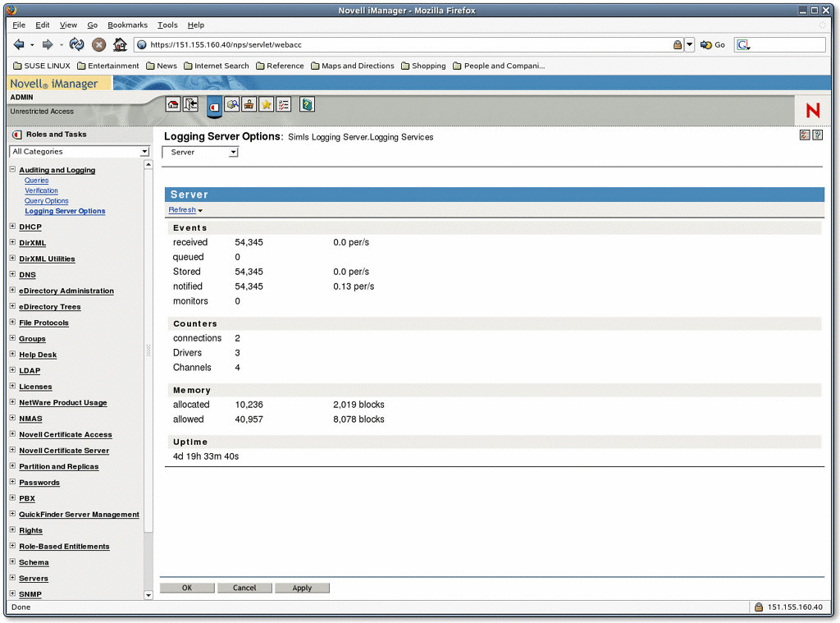Open View Objects magnifier icon

coord(232,104)
